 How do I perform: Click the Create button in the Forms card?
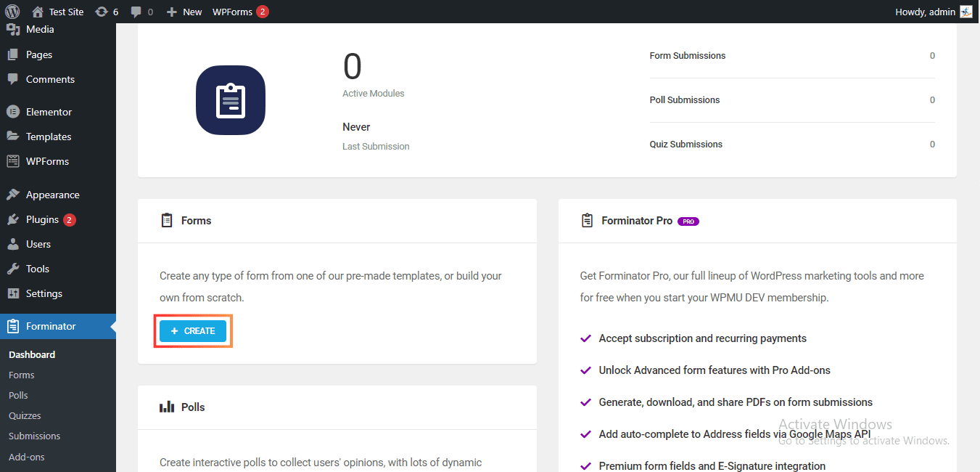[x=192, y=330]
